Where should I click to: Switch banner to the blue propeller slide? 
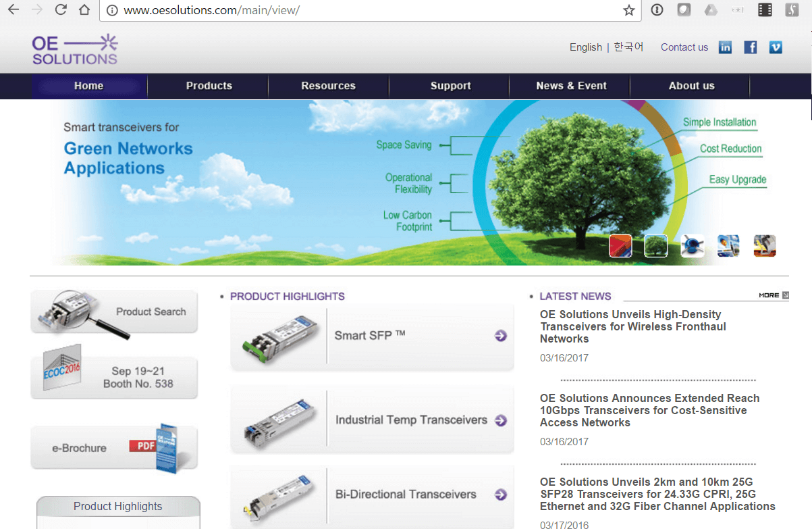pyautogui.click(x=692, y=246)
